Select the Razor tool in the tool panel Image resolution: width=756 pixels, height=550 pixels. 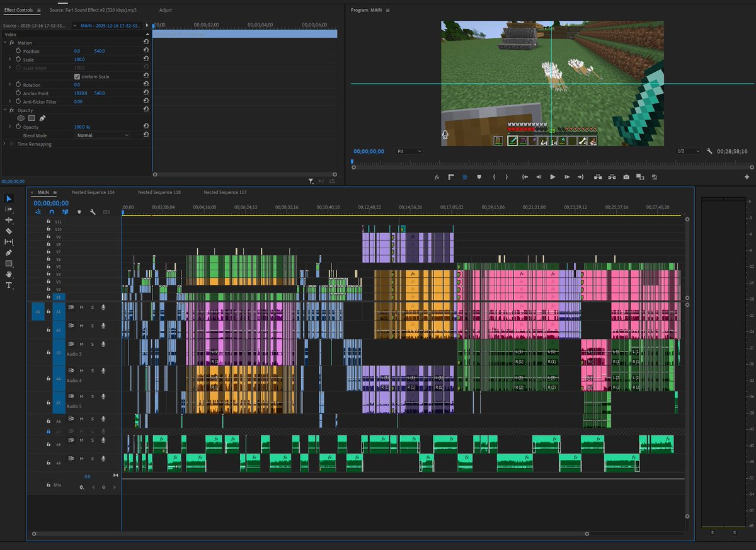click(x=9, y=231)
